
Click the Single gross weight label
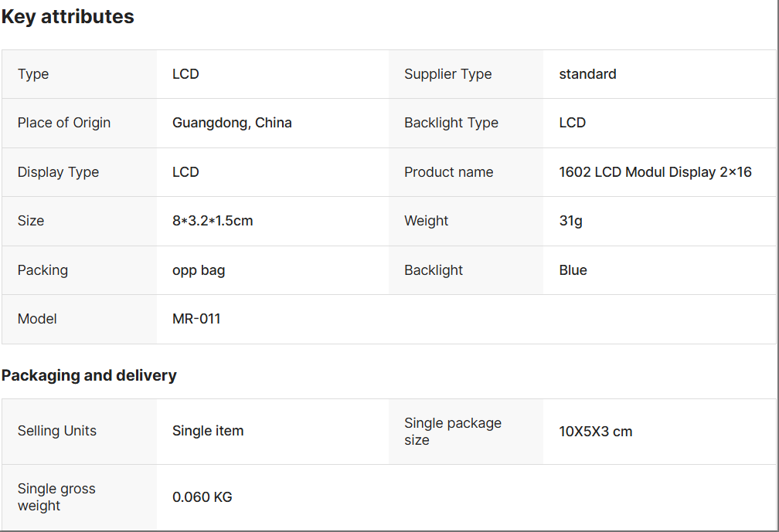[56, 497]
